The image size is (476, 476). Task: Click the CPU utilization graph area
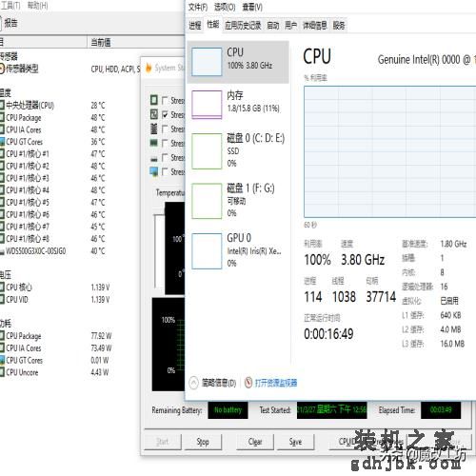point(390,151)
